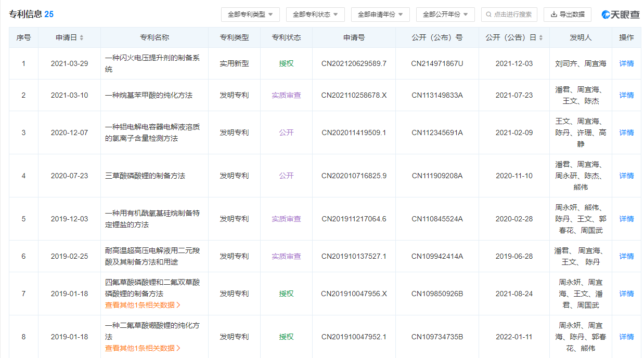The width and height of the screenshot is (644, 358).
Task: Click the 授权 status label in row 1
Action: [286, 63]
